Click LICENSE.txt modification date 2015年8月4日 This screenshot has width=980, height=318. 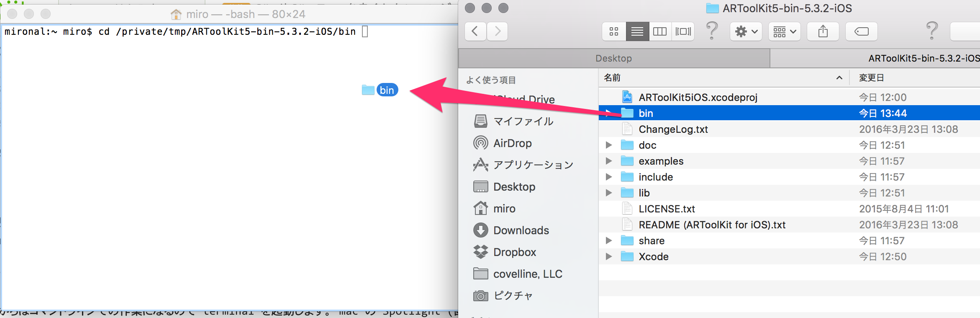pyautogui.click(x=904, y=209)
